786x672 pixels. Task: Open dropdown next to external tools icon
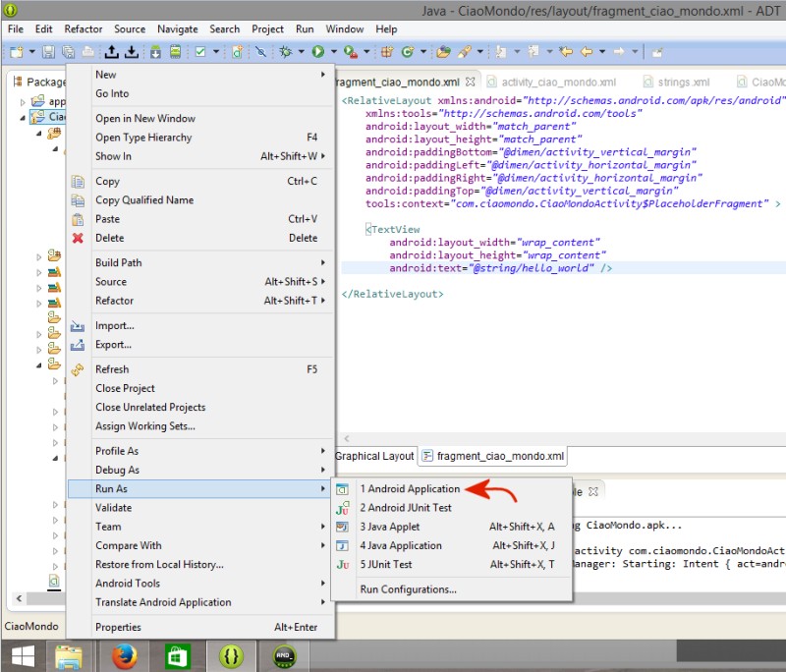pos(366,52)
